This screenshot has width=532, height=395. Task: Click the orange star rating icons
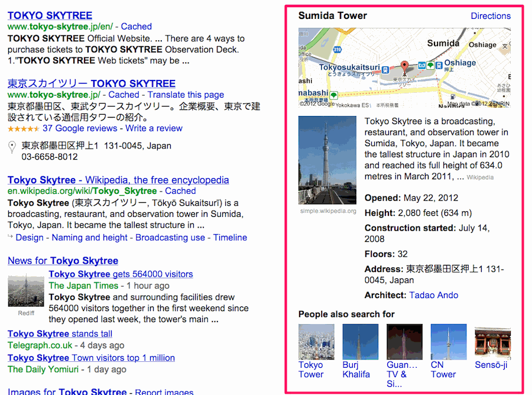24,128
